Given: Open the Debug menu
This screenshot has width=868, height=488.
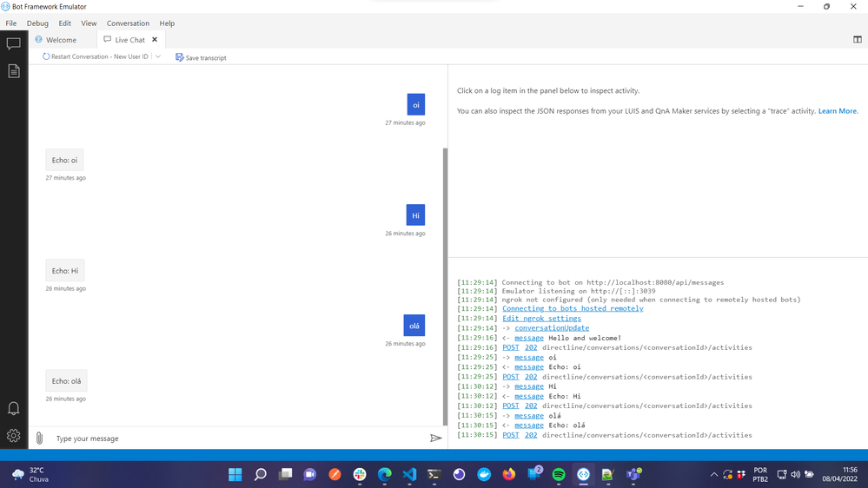Looking at the screenshot, I should (x=37, y=23).
